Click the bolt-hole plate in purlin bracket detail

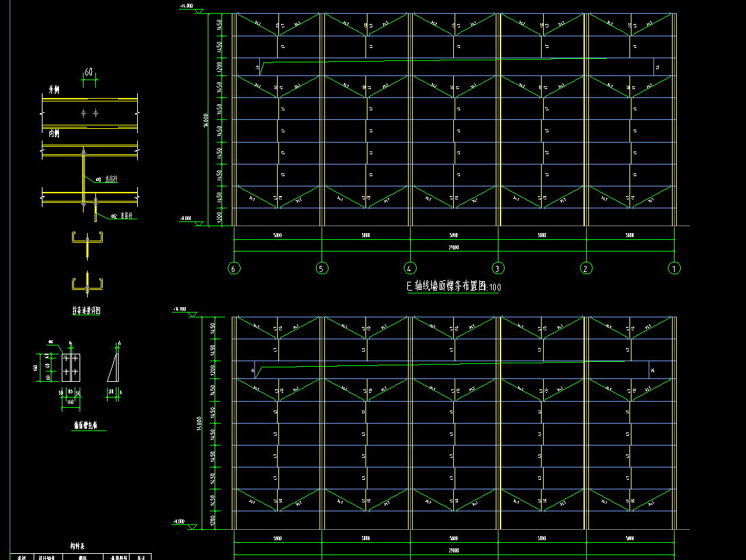[71, 366]
